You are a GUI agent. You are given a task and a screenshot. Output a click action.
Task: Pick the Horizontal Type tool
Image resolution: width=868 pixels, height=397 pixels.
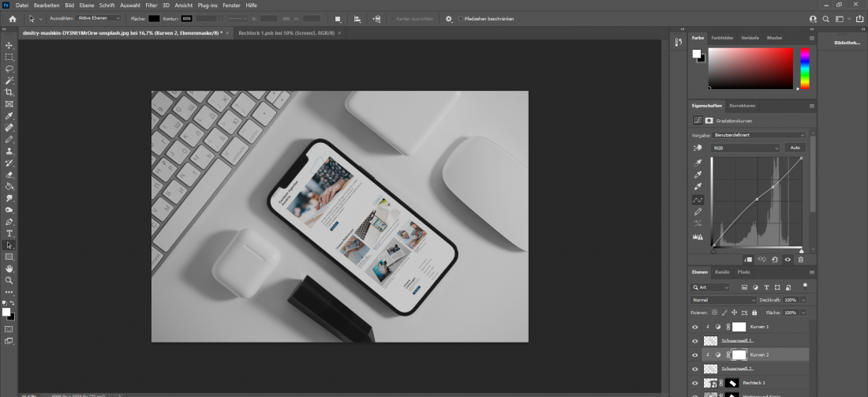(9, 234)
